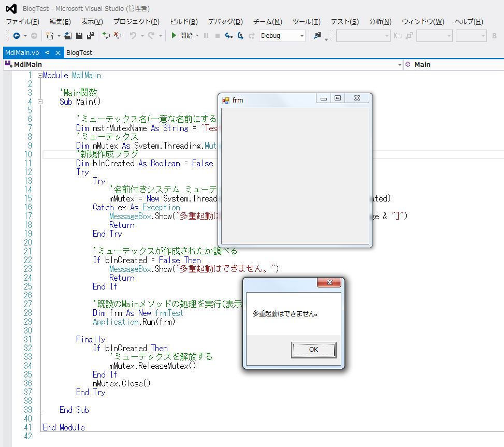Click the 'Application.Run(frm)' code line
The image size is (504, 447).
click(134, 322)
